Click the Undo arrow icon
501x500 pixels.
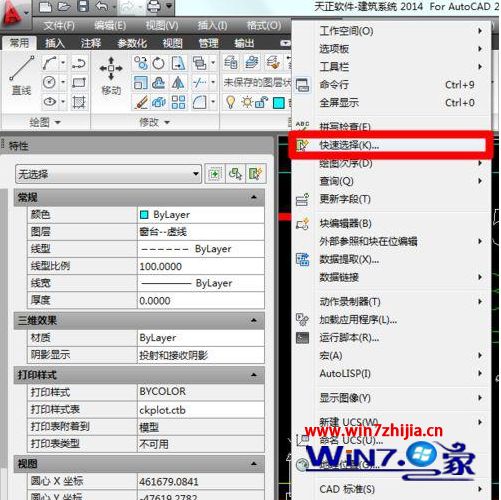point(101,6)
